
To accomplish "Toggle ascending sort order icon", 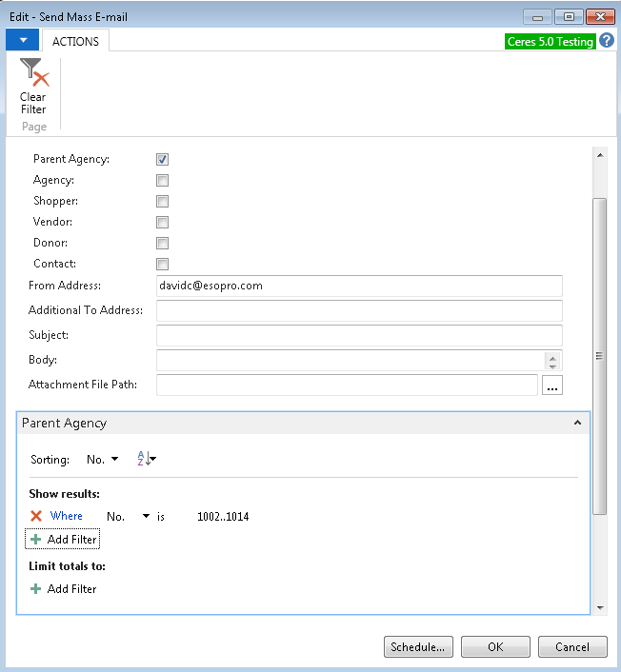I will [146, 459].
